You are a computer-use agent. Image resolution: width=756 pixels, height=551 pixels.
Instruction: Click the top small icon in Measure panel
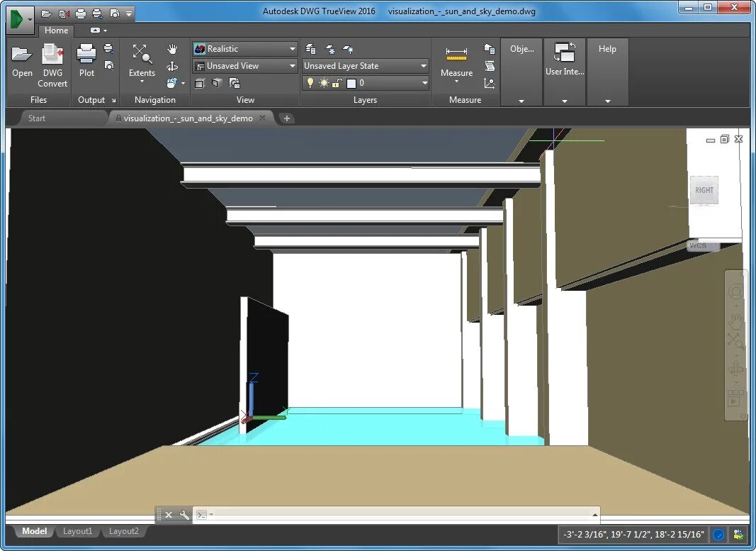[x=490, y=49]
